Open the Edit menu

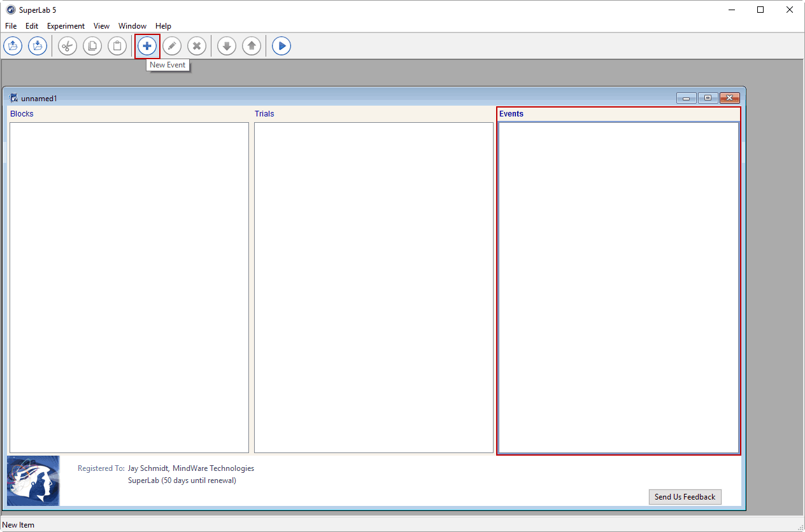pyautogui.click(x=32, y=26)
